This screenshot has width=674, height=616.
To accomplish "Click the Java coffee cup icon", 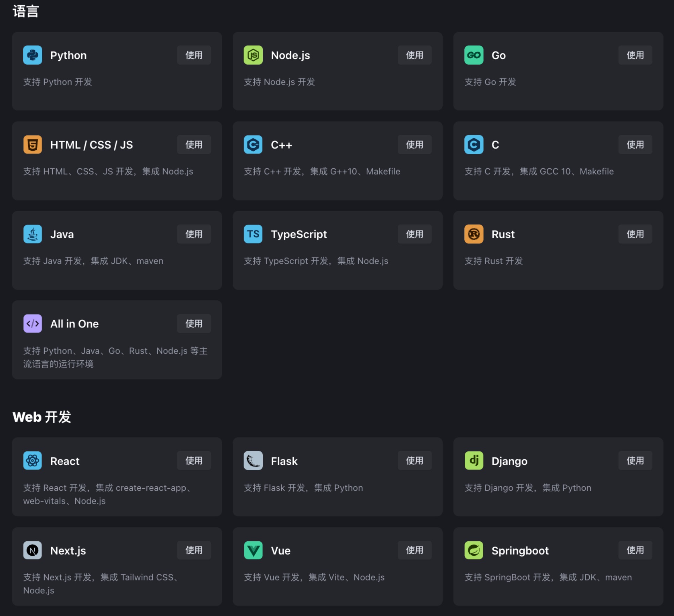I will pyautogui.click(x=32, y=234).
